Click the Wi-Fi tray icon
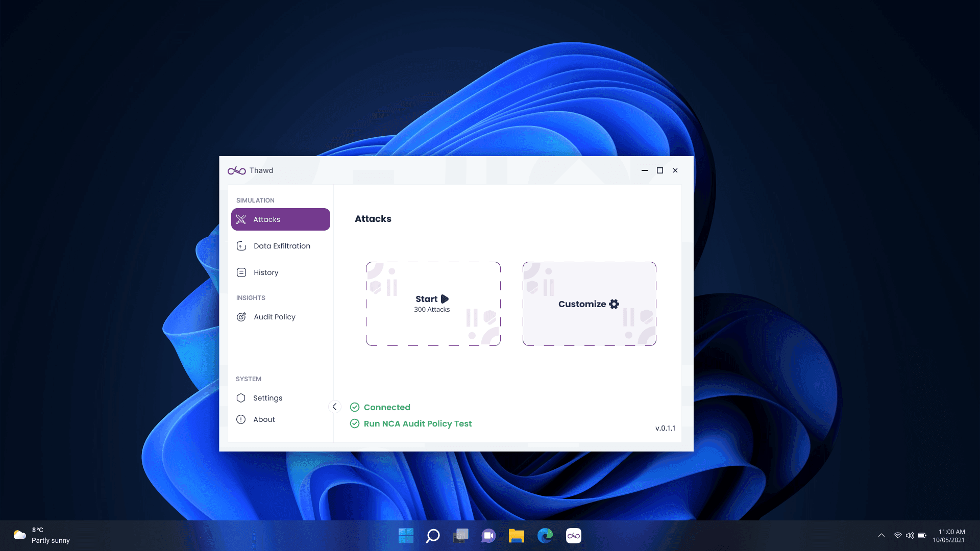980x551 pixels. pos(897,536)
